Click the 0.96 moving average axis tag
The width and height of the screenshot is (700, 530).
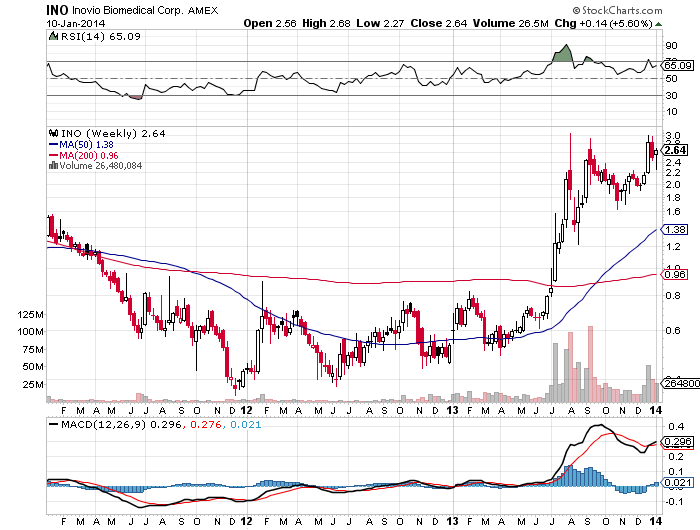[x=675, y=274]
